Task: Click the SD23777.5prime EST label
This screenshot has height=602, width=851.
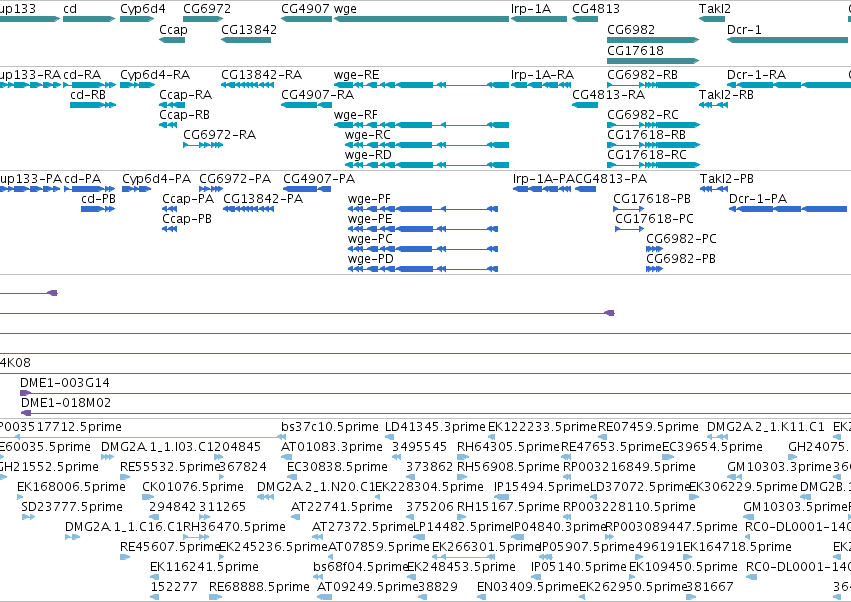Action: (72, 507)
